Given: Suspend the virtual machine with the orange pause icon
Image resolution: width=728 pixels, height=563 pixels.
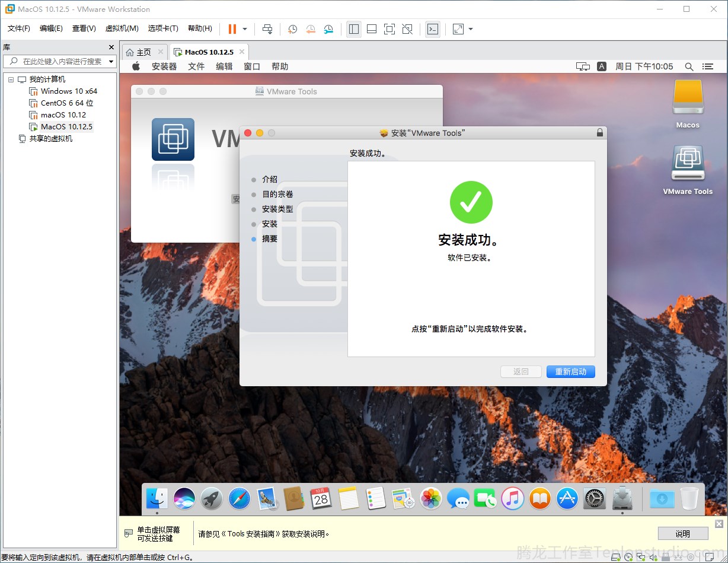Looking at the screenshot, I should coord(232,29).
